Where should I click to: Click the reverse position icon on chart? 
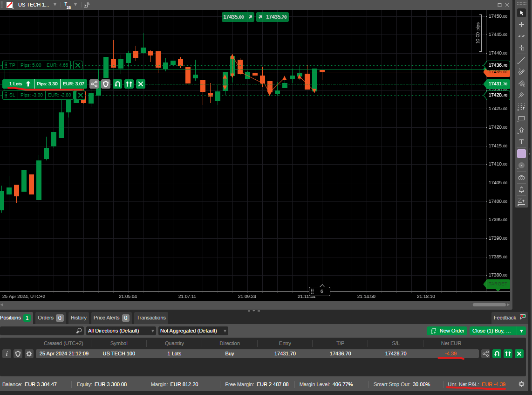(117, 84)
